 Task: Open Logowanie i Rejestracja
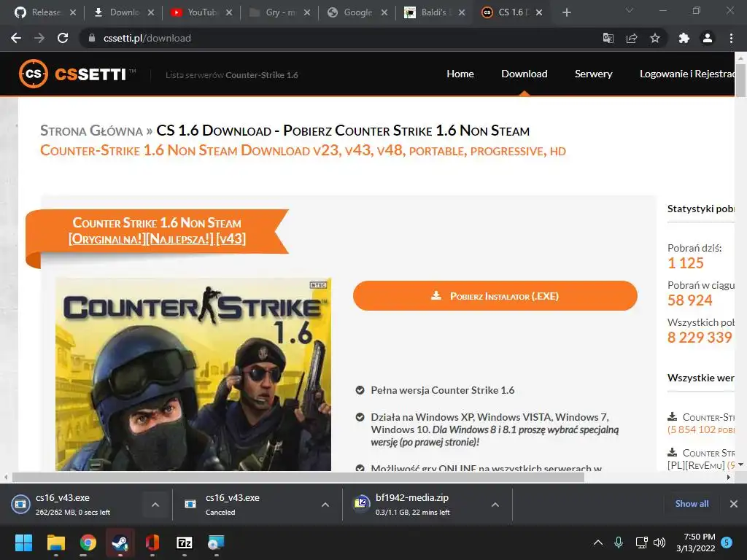tap(687, 74)
